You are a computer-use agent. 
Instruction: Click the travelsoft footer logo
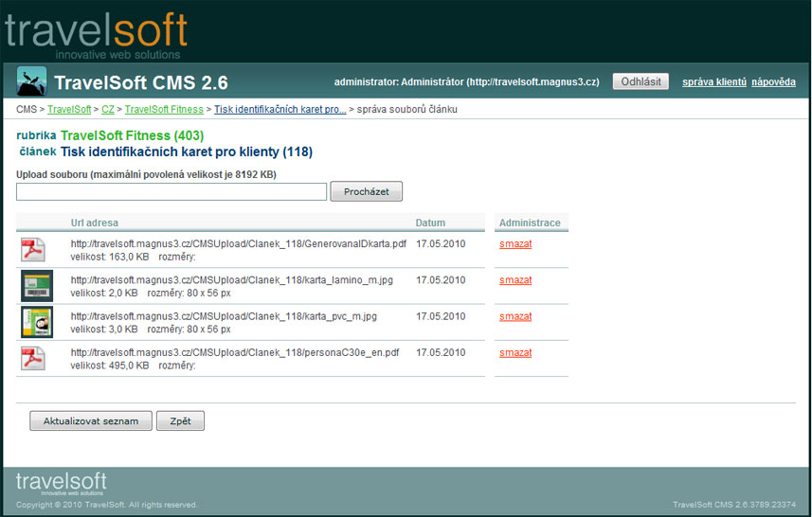[61, 483]
